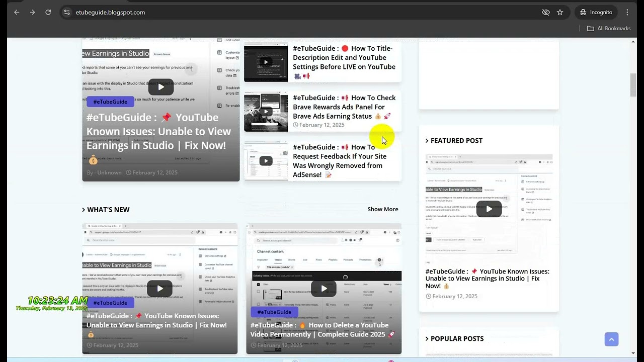Click the 10:23:24 AM clock overlay

[57, 301]
